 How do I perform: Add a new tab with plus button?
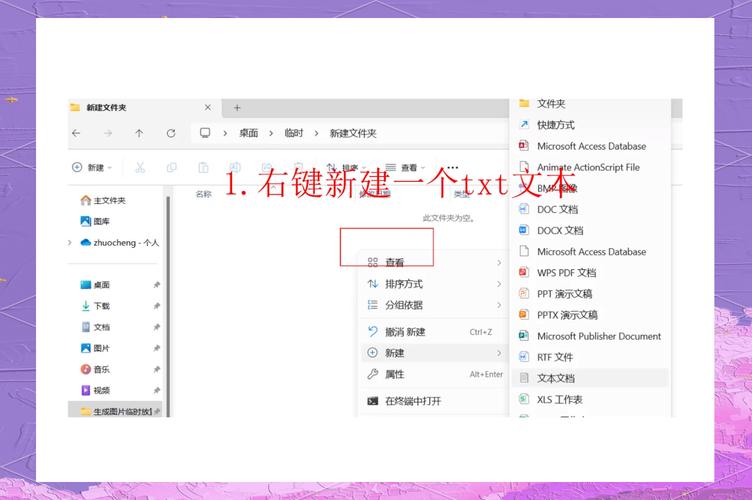click(237, 107)
